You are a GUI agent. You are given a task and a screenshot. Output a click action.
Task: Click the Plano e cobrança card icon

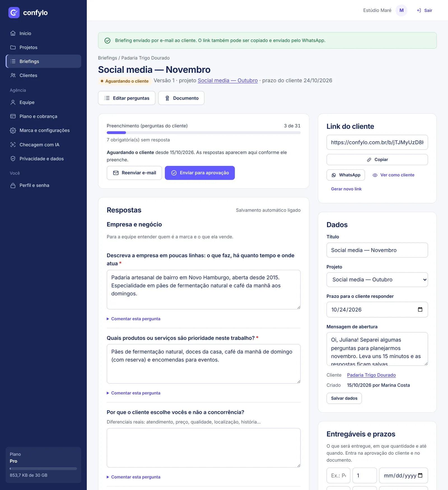[x=13, y=116]
